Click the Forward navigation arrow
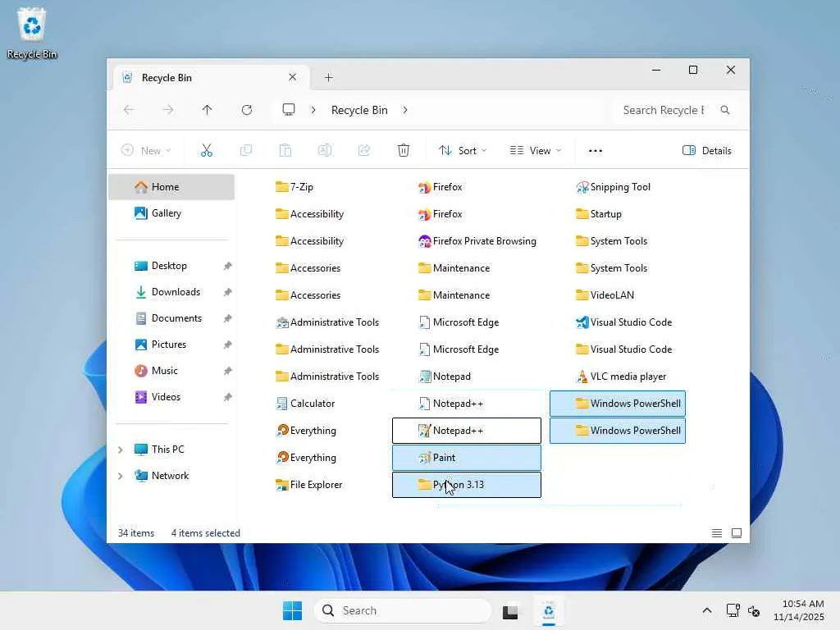The width and height of the screenshot is (840, 630). [168, 110]
